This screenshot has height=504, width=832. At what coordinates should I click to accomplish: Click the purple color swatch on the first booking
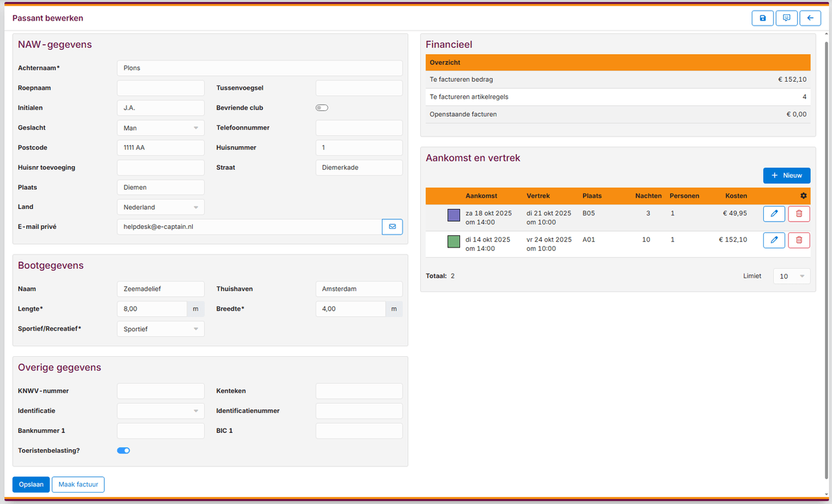tap(453, 214)
